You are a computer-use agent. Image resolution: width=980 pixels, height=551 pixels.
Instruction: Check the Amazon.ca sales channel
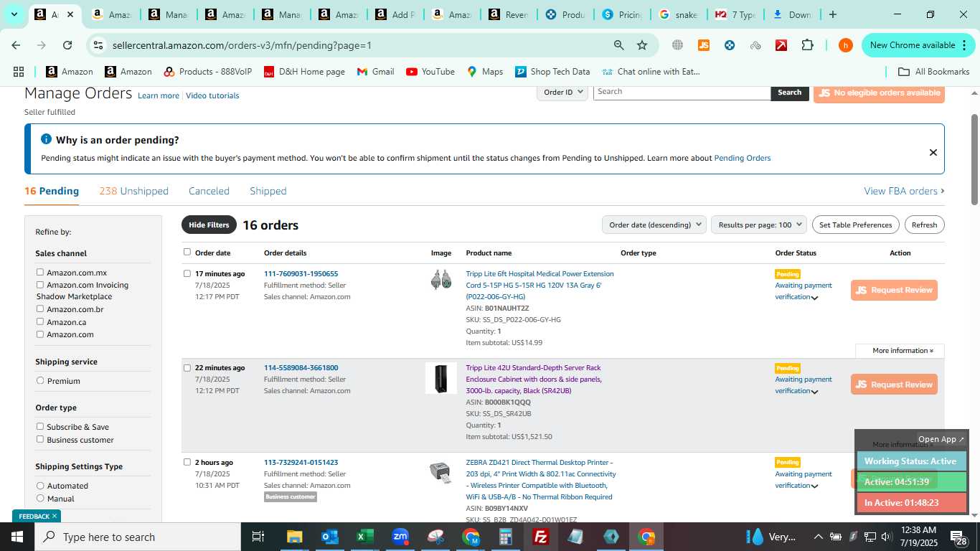click(40, 321)
